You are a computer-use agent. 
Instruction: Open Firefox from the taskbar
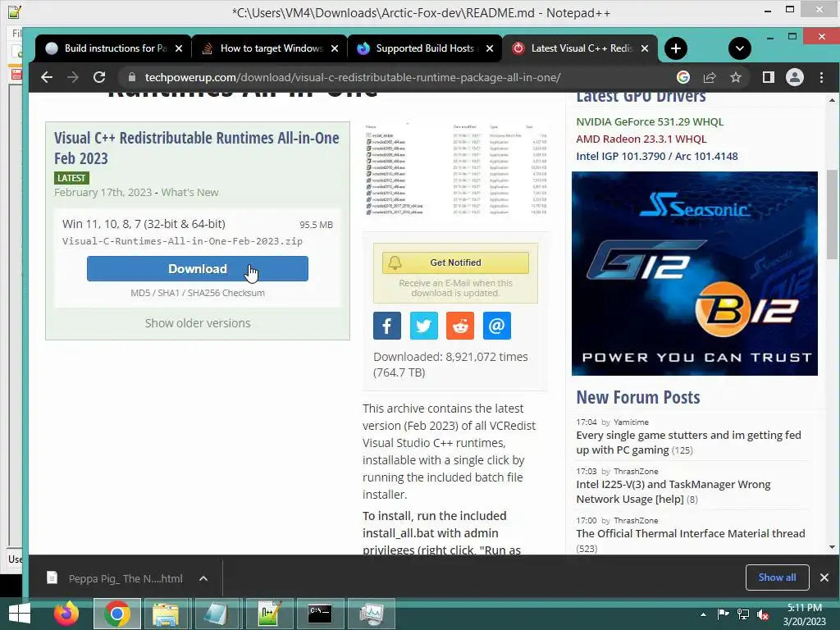(66, 614)
